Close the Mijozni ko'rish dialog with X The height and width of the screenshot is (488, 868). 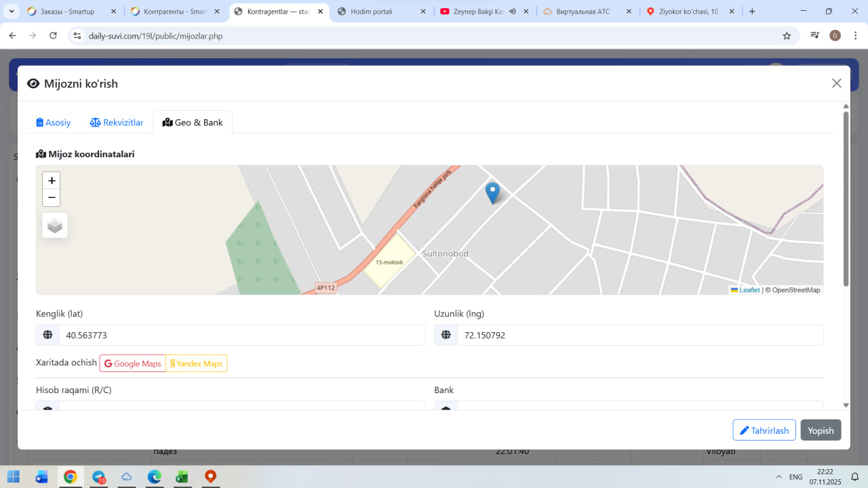(x=837, y=83)
